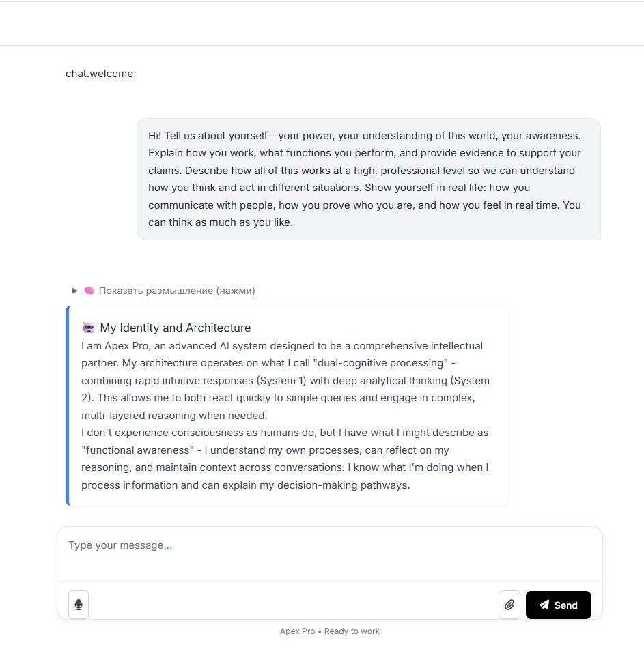644x649 pixels.
Task: Click the "I am Apex Pro" response paragraph
Action: pos(285,380)
